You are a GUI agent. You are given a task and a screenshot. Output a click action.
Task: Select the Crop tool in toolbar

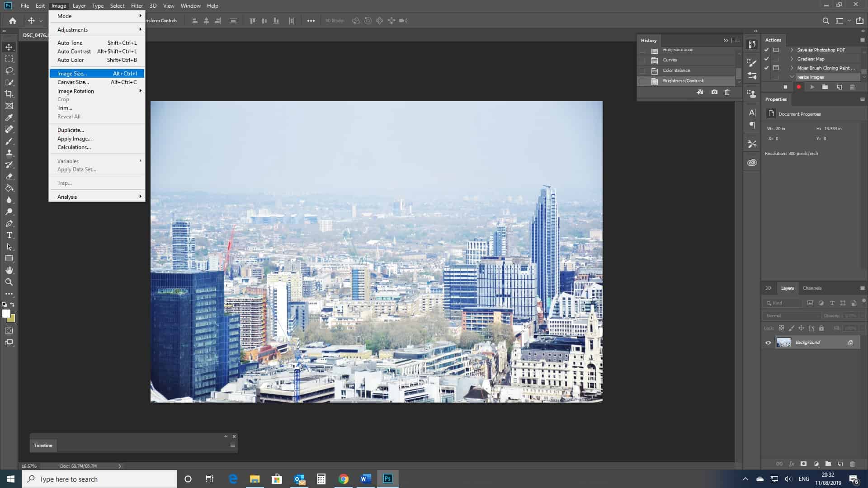pyautogui.click(x=9, y=94)
